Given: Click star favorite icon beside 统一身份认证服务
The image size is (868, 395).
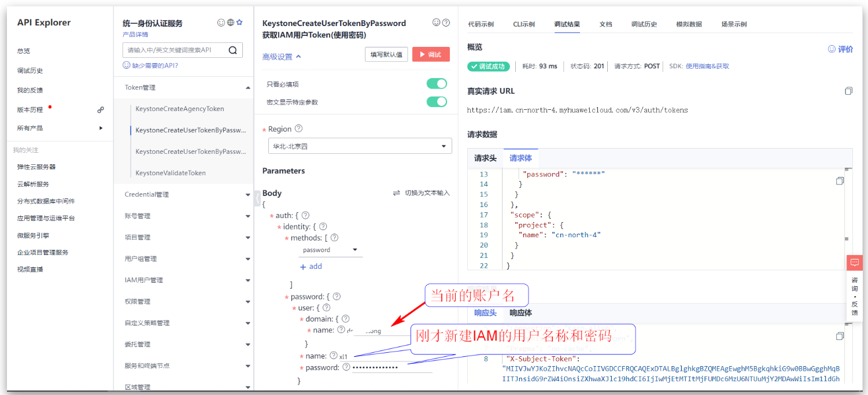Looking at the screenshot, I should [x=239, y=23].
